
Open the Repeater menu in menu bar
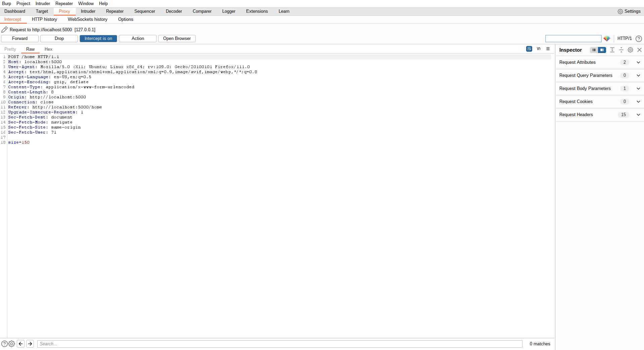64,4
